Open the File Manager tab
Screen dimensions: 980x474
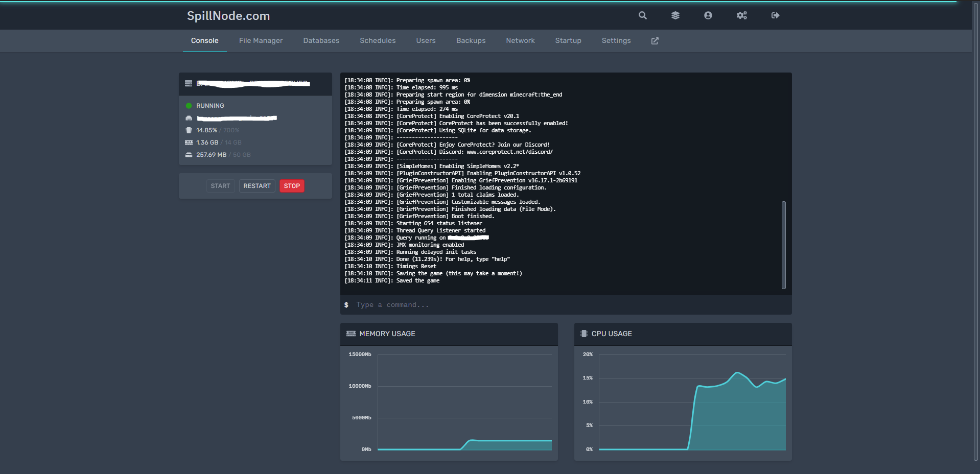click(x=261, y=41)
